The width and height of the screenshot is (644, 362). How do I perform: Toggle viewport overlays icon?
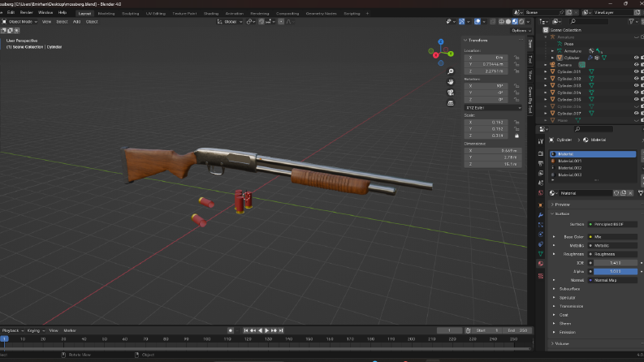tap(478, 22)
